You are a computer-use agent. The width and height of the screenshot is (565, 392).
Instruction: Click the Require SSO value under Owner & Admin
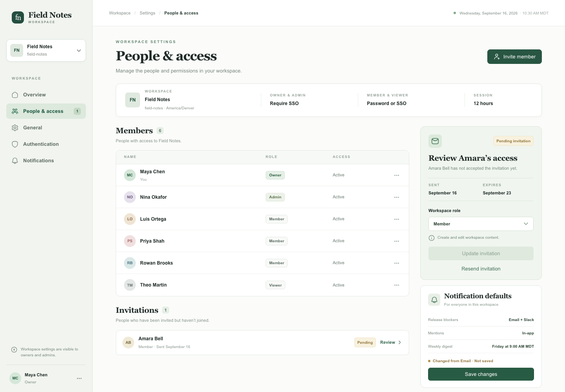(284, 103)
